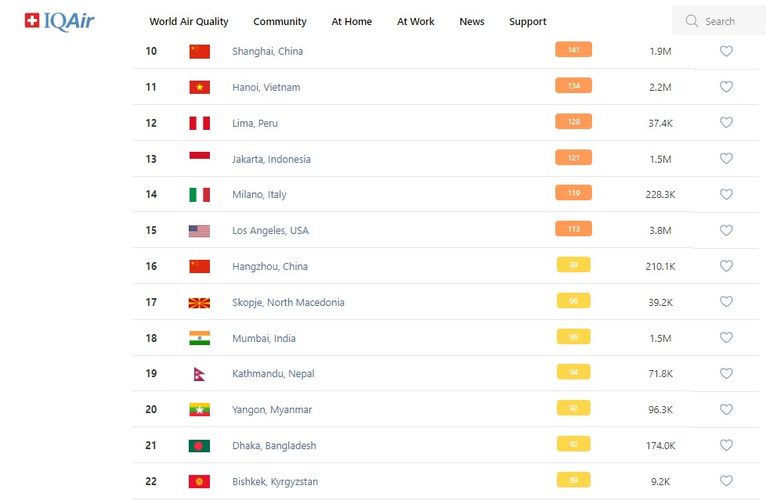
Task: Expand the Community menu
Action: (x=280, y=21)
